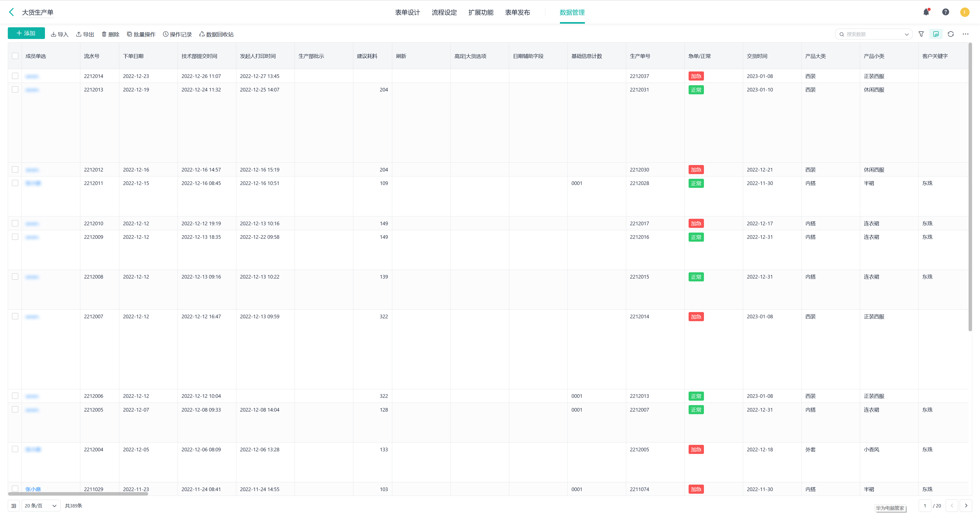Open the 张小意 member link
The height and width of the screenshot is (515, 980).
pyautogui.click(x=33, y=489)
